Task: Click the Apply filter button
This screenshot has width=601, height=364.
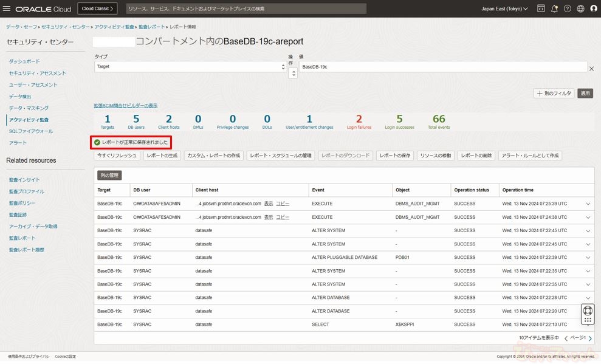Action: pyautogui.click(x=585, y=94)
